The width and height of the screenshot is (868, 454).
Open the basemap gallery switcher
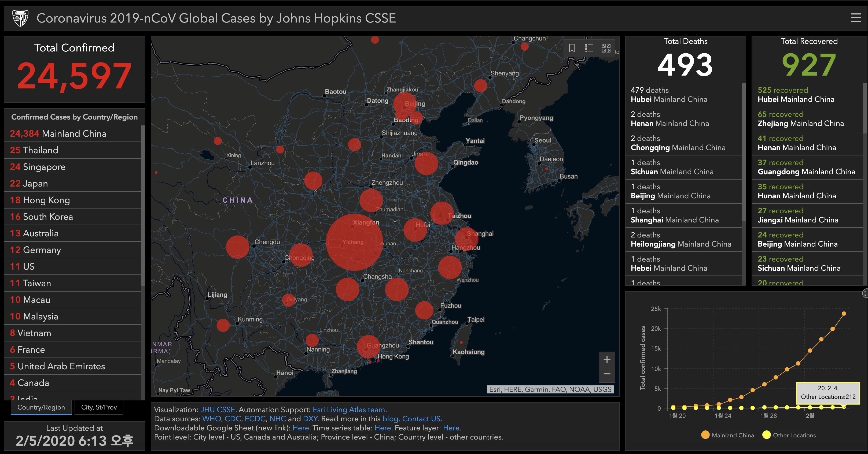pos(606,48)
